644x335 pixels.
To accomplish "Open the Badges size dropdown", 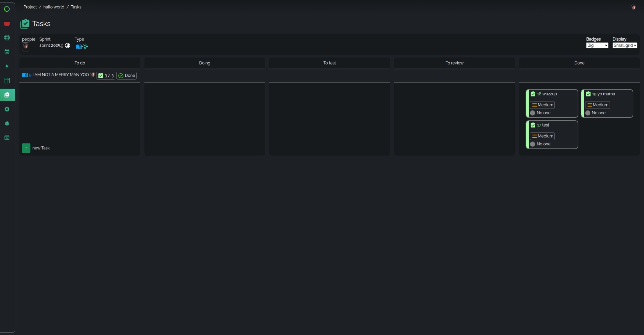I will pos(597,45).
